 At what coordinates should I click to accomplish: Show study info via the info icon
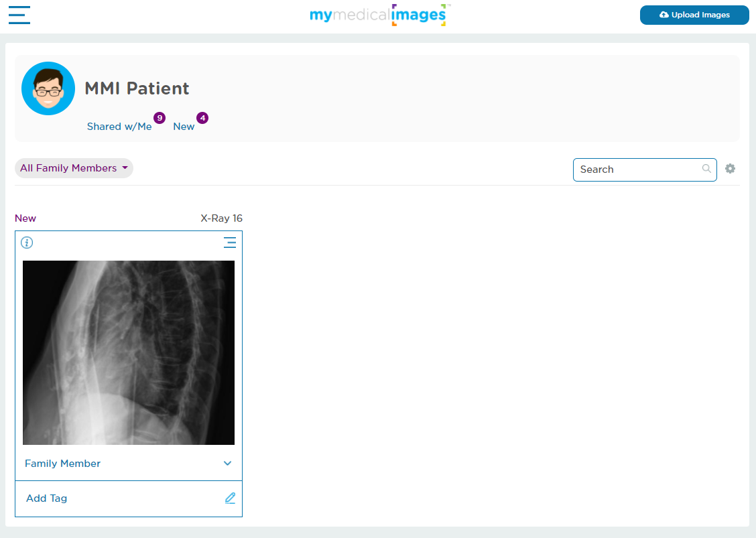(27, 243)
